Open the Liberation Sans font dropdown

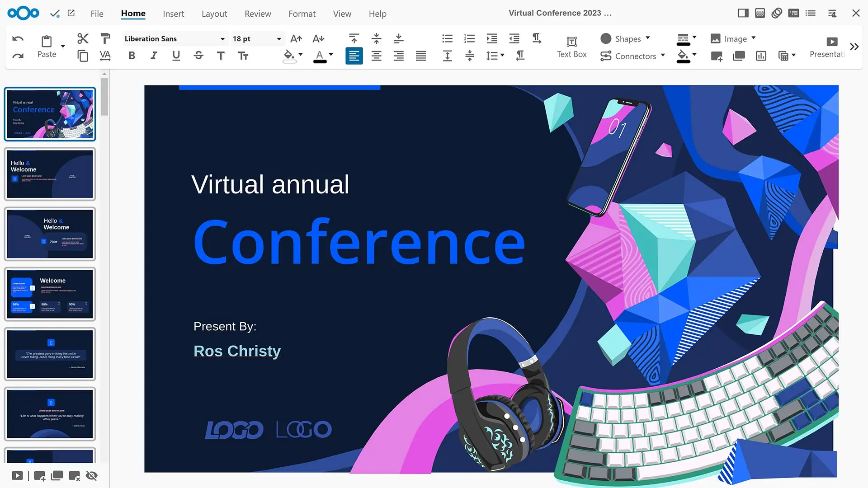[222, 39]
